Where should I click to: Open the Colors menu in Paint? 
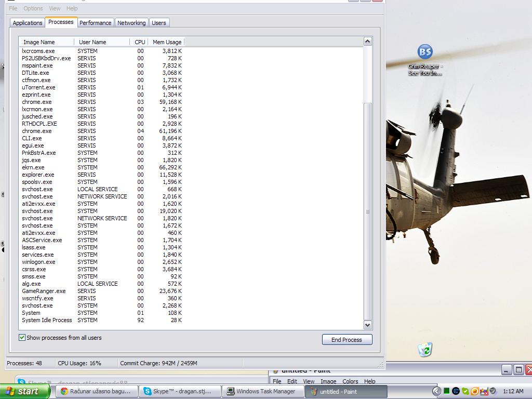tap(350, 381)
